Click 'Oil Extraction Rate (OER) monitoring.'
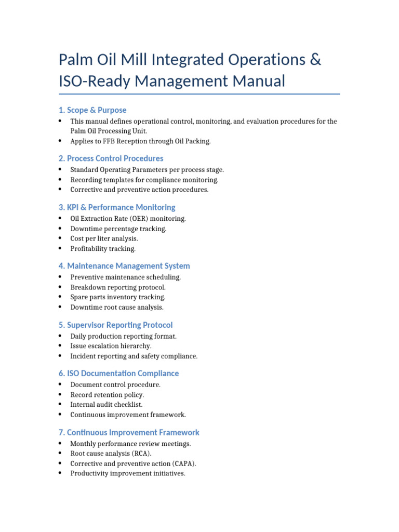 [128, 219]
